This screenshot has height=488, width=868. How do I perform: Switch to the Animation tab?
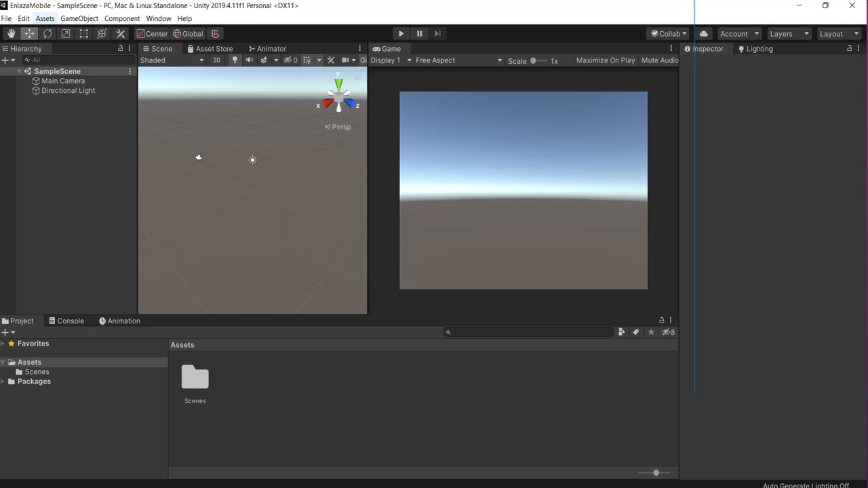119,321
